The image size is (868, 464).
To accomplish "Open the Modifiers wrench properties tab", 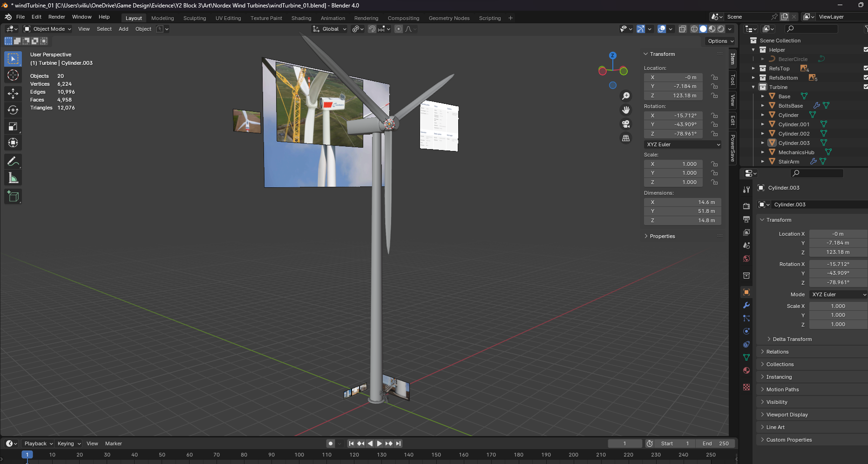I will (x=746, y=305).
